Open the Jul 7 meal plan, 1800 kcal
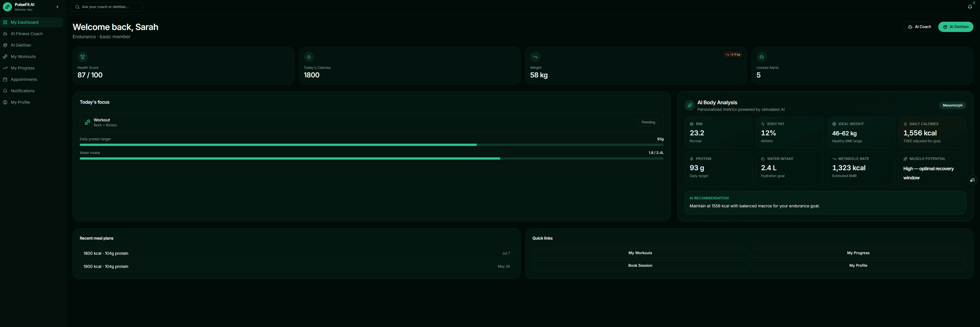 pyautogui.click(x=297, y=254)
